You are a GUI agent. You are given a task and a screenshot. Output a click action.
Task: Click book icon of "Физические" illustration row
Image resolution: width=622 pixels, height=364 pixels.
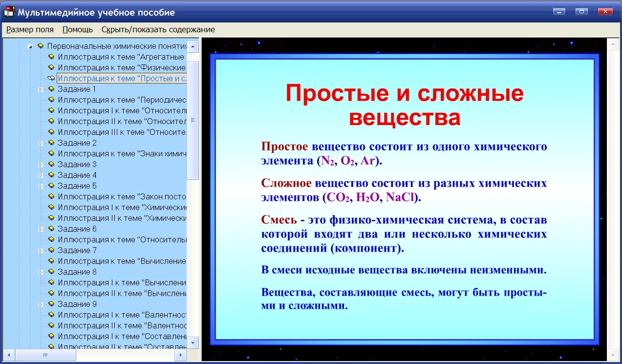point(51,68)
